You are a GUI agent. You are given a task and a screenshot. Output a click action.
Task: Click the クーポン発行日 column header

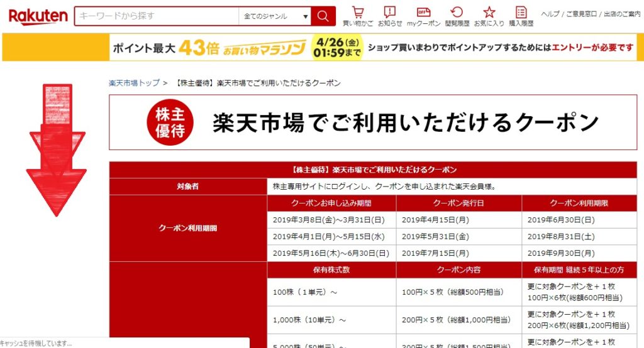point(458,203)
